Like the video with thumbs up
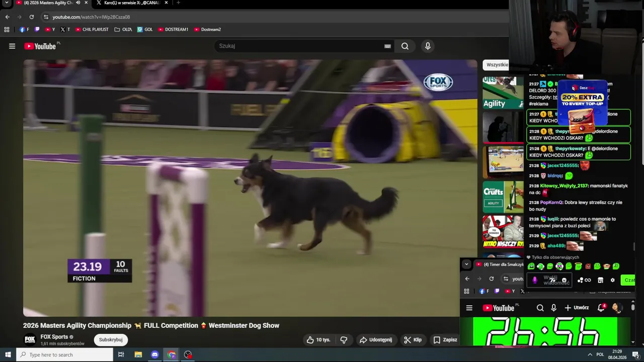The image size is (644, 362). coord(318,340)
